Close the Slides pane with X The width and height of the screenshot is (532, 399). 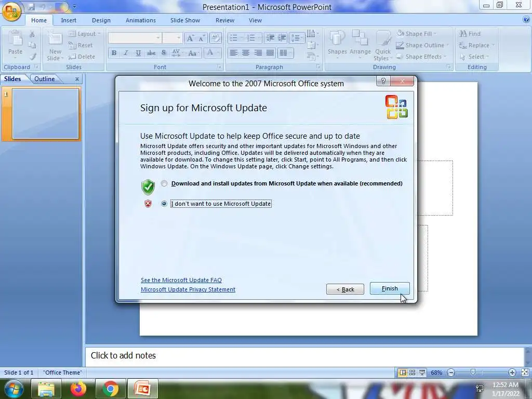pos(77,79)
